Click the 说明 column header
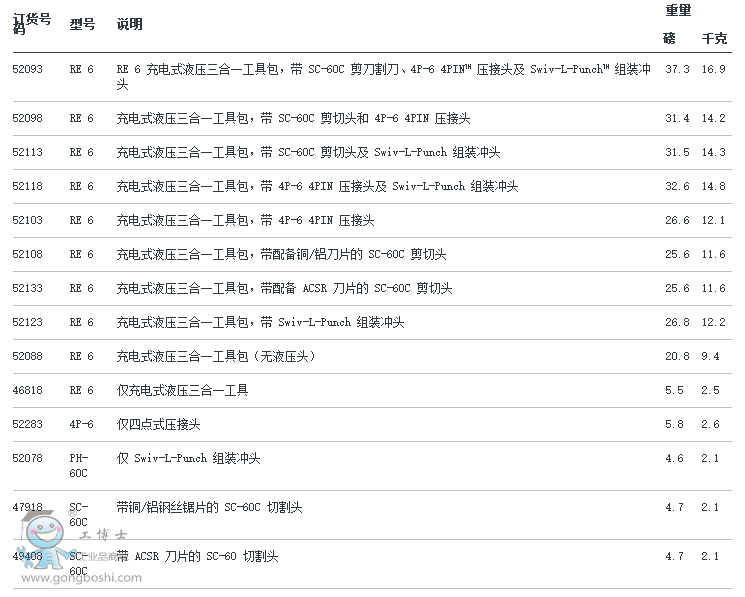The image size is (745, 597). point(130,24)
